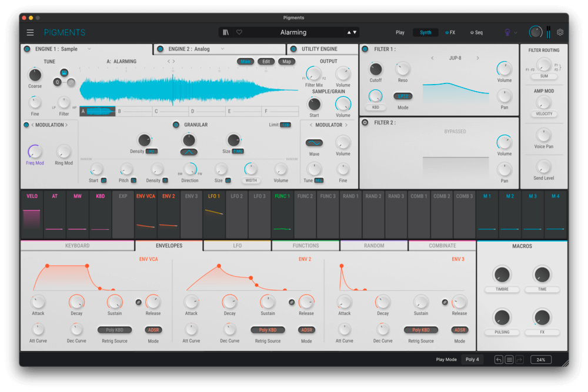Open the preset library browser icon
The height and width of the screenshot is (392, 588).
[226, 33]
